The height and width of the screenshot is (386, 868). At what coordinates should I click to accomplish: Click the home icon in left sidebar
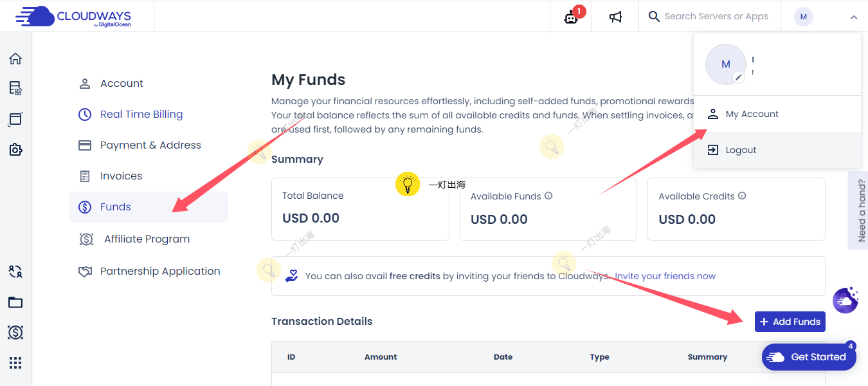[x=15, y=59]
